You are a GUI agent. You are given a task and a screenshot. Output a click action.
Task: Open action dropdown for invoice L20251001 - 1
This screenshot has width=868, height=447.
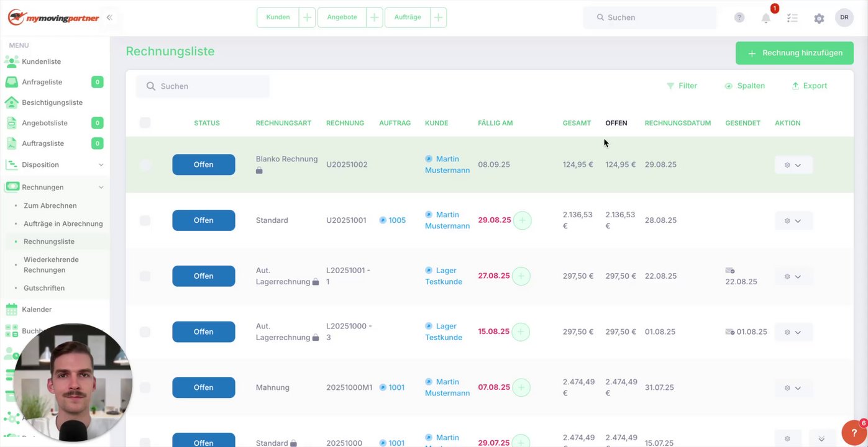793,276
